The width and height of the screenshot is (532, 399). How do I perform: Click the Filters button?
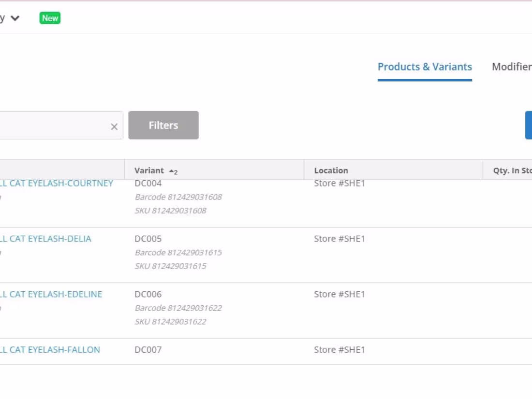point(163,125)
